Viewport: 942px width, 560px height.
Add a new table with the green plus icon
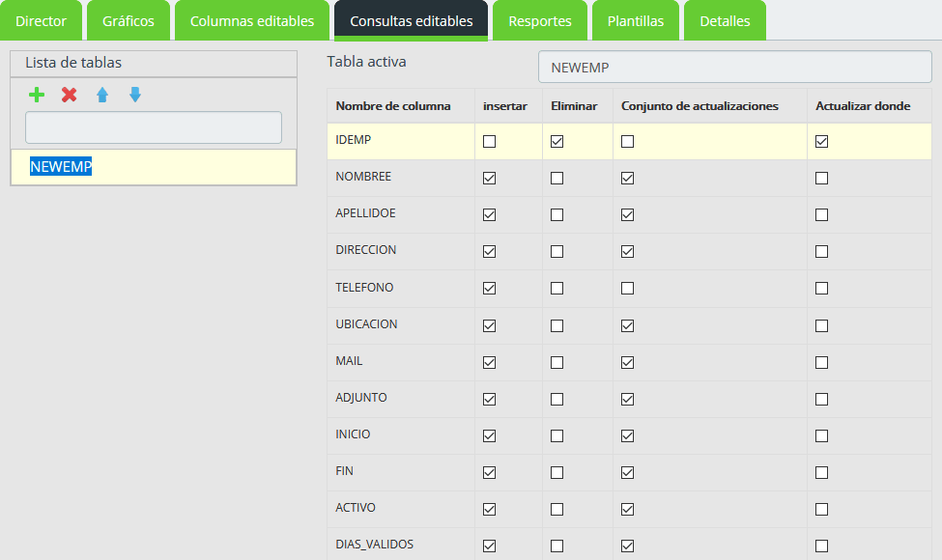[37, 95]
